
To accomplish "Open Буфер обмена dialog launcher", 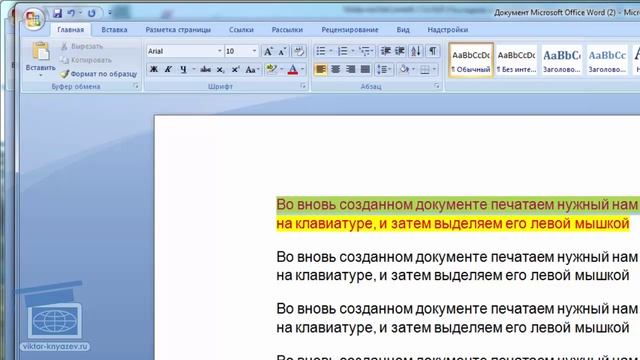I will click(136, 86).
